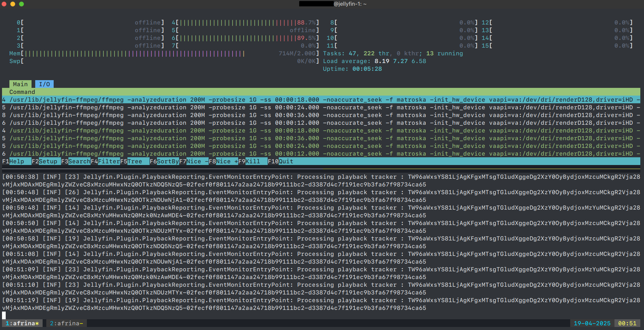644x330 pixels.
Task: Click the Mem usage meter bar
Action: (134, 54)
